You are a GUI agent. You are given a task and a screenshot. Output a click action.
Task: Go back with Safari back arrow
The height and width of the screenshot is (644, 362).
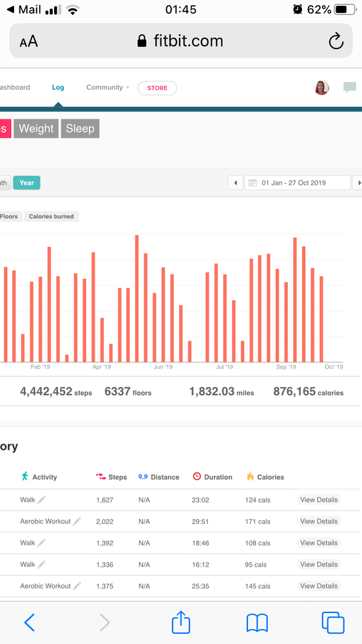[30, 623]
